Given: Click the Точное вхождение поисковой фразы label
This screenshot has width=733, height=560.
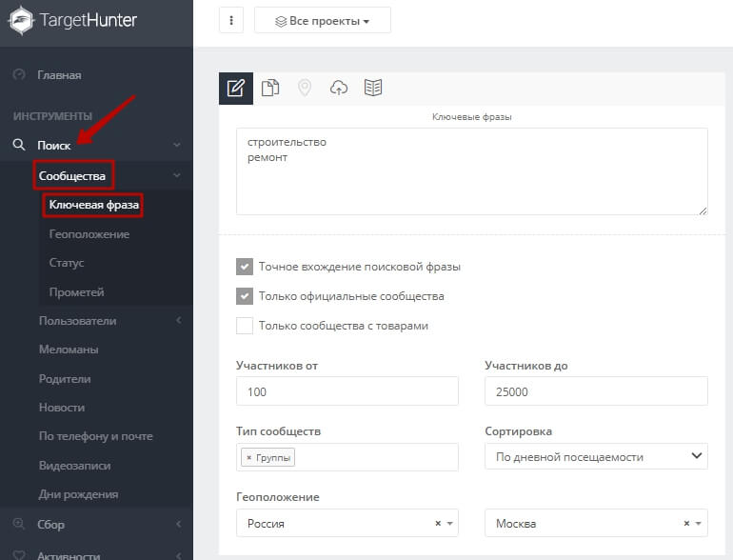Looking at the screenshot, I should pos(360,267).
